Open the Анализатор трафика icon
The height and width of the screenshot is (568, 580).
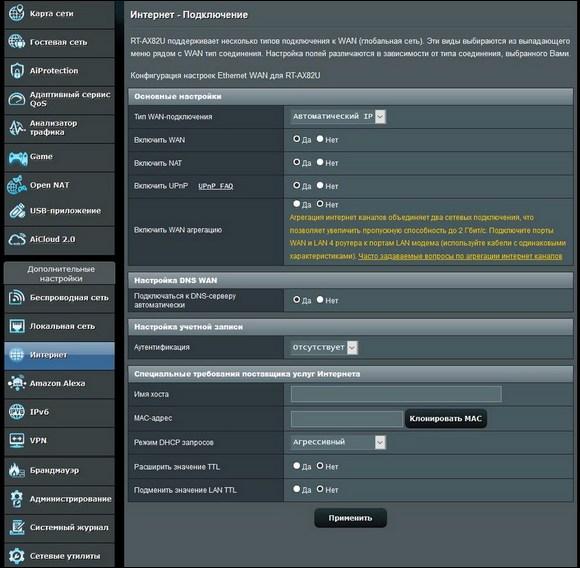click(x=17, y=128)
